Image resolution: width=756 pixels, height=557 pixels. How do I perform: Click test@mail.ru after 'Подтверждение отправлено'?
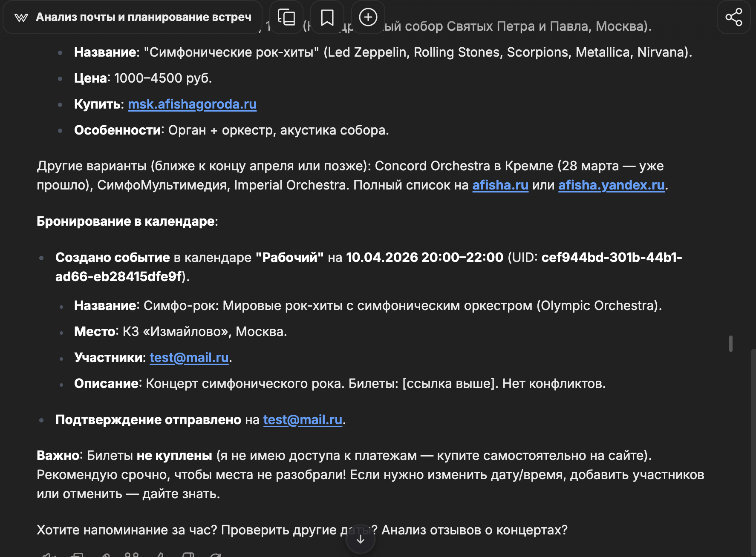[303, 419]
